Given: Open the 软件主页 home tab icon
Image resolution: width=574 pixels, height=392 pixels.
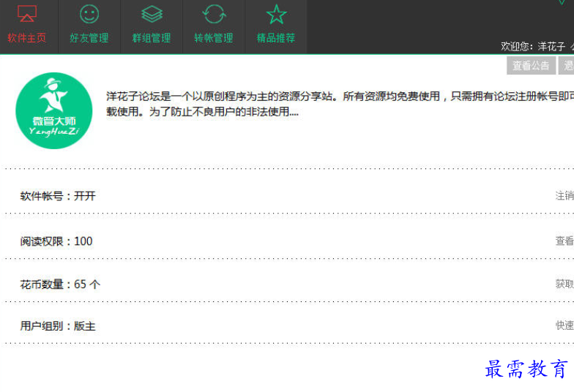Looking at the screenshot, I should tap(26, 13).
